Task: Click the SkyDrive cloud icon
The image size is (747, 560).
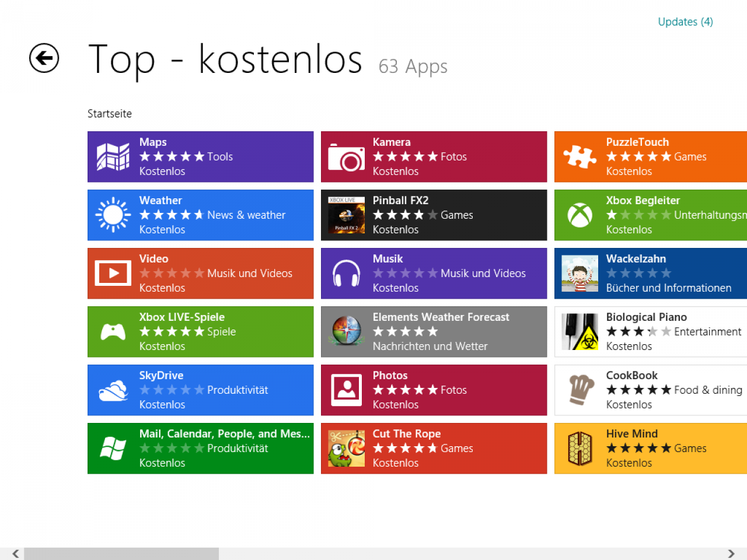Action: tap(113, 390)
